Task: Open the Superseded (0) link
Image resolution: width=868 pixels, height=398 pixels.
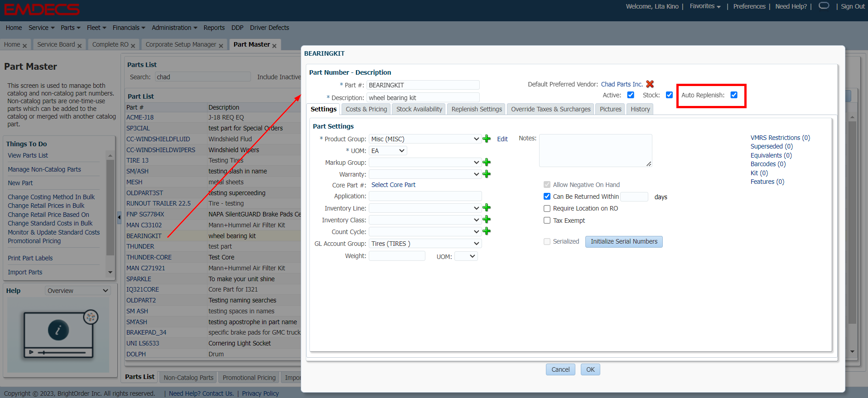Action: [772, 146]
